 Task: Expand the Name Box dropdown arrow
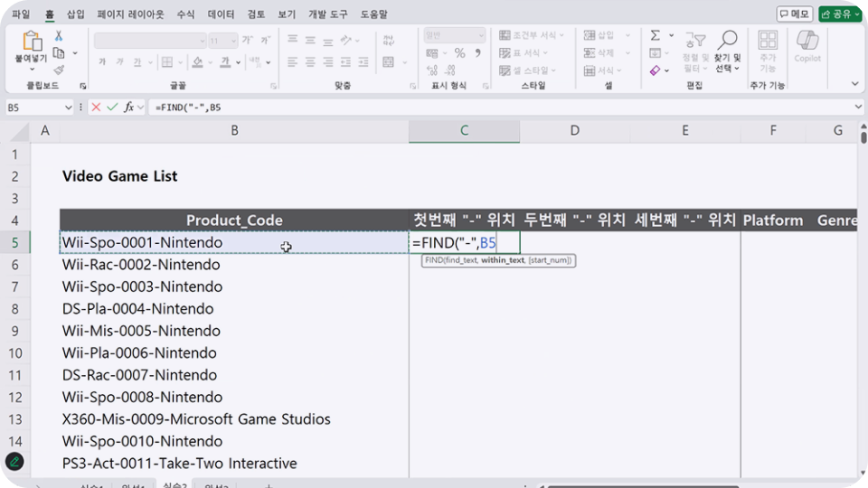(x=68, y=107)
